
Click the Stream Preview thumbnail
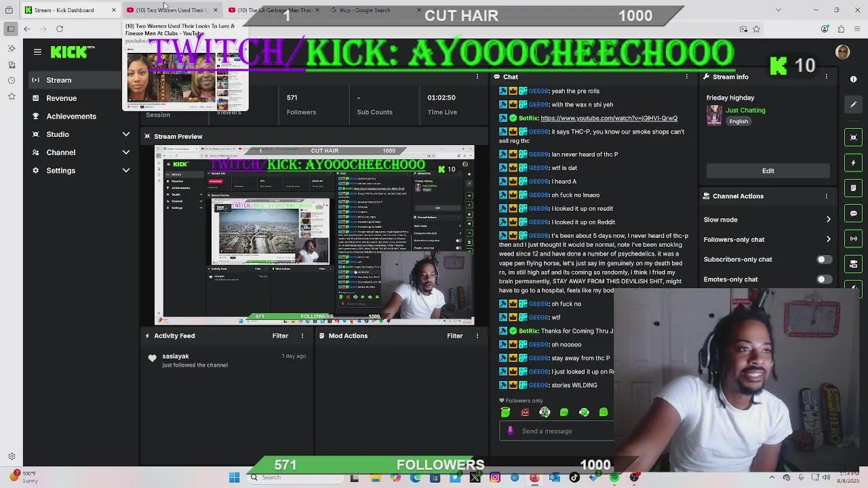tap(314, 235)
